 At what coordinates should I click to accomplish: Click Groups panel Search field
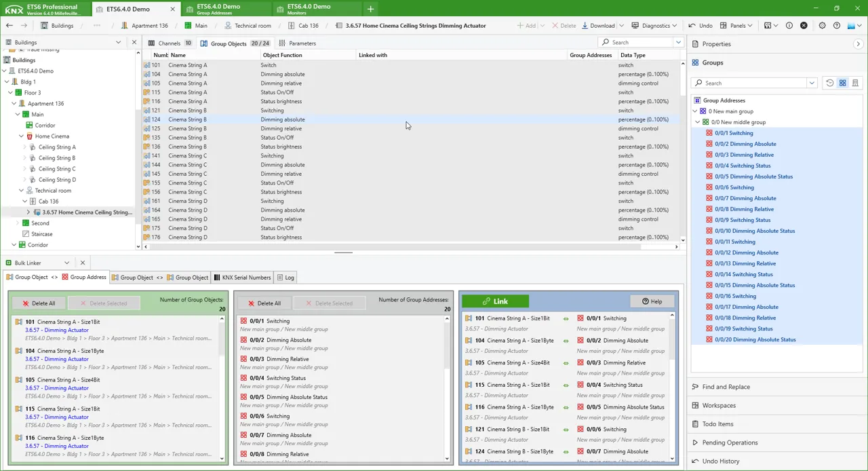click(x=749, y=83)
